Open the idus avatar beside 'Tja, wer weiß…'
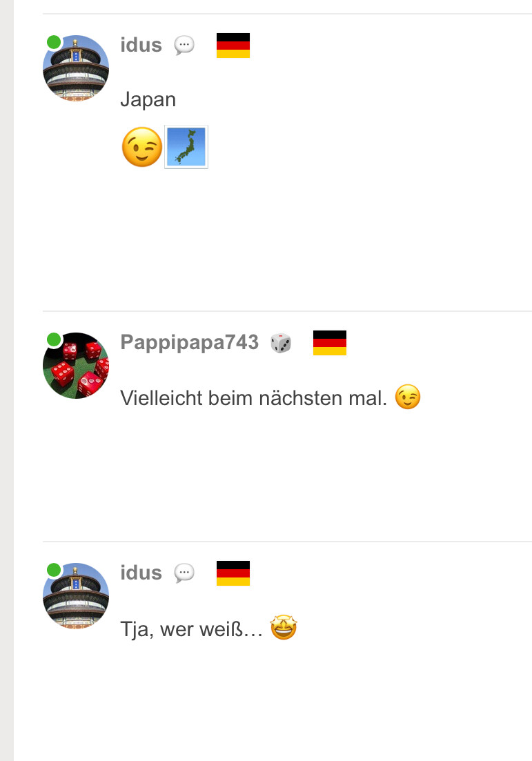Viewport: 532px width, 761px height. [76, 596]
